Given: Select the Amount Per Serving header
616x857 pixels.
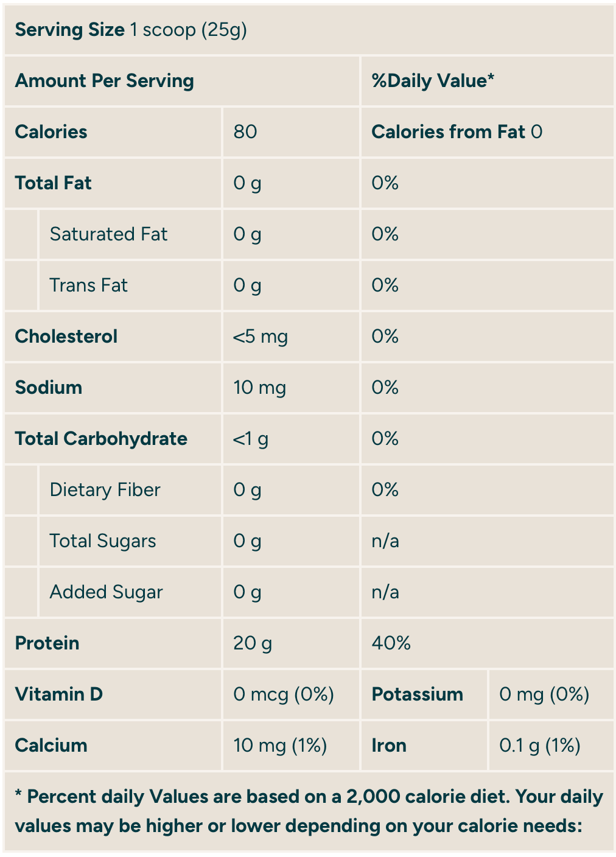Looking at the screenshot, I should coord(104,81).
